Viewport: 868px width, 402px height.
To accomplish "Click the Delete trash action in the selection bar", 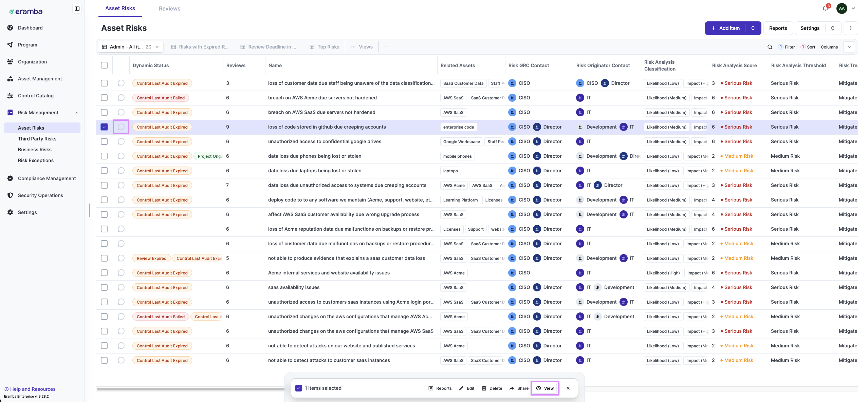I will coord(492,388).
